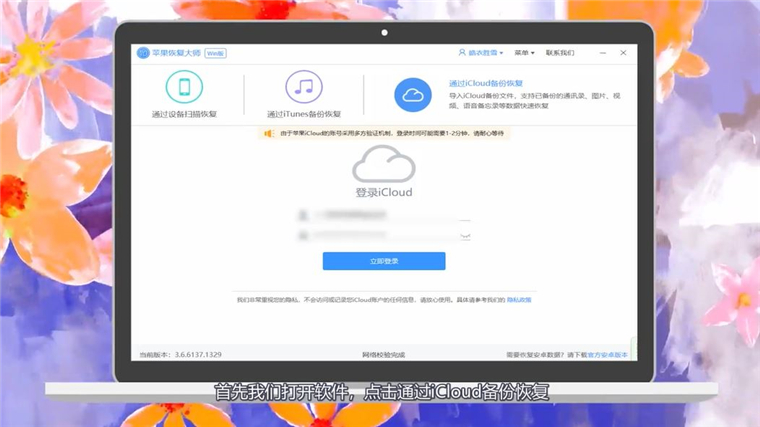Open the 菜单 dropdown menu

click(524, 53)
